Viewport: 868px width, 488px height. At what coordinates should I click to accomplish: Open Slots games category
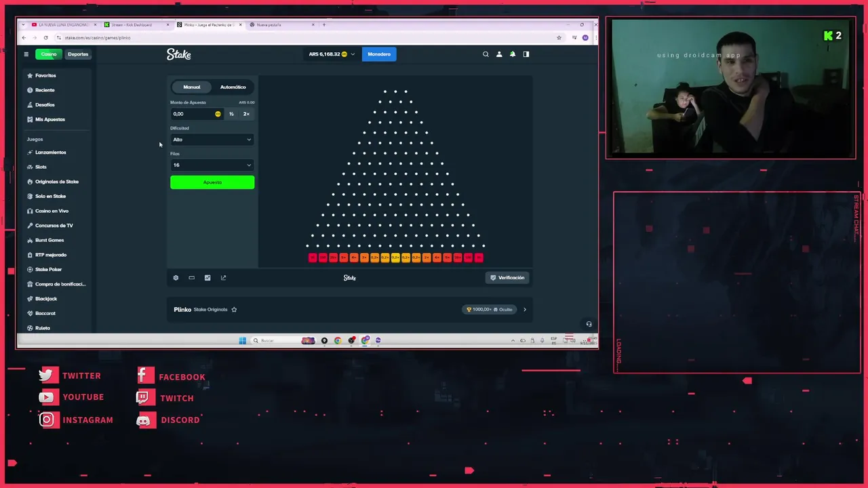pos(41,167)
